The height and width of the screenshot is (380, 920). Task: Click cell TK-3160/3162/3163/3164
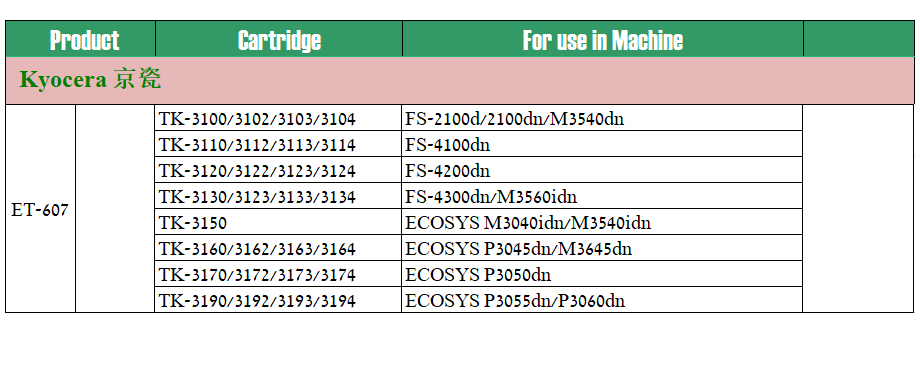(278, 248)
